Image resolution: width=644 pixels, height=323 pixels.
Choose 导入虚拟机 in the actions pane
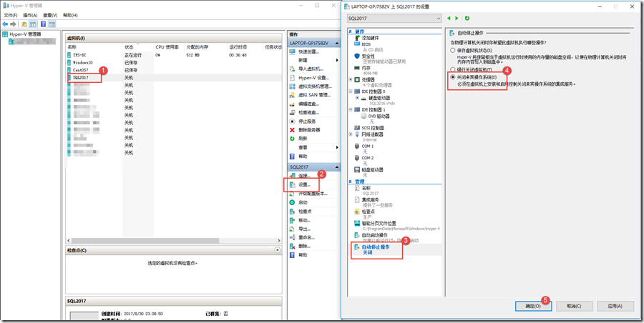click(311, 69)
